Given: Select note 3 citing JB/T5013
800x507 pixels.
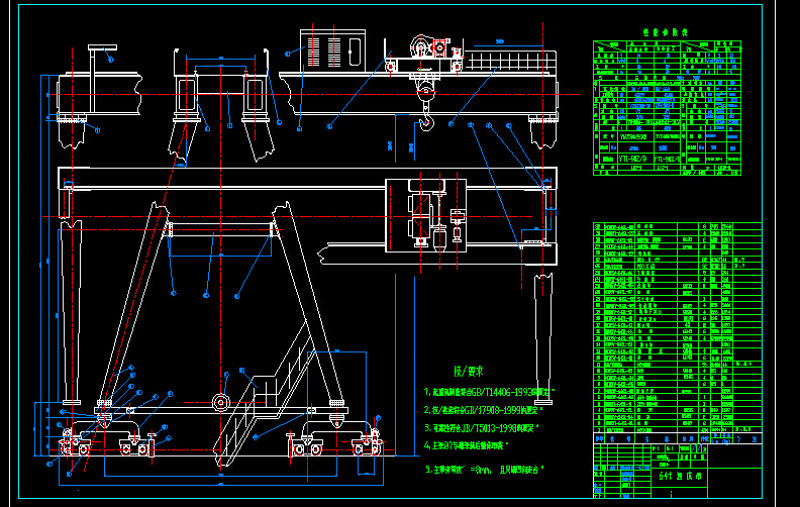Looking at the screenshot, I should tap(482, 428).
